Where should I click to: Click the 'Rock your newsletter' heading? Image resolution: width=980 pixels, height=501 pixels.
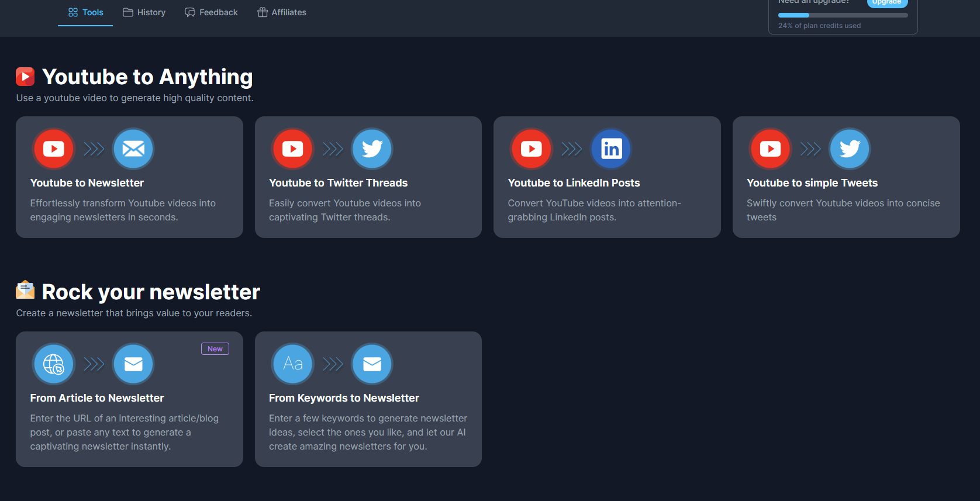[x=151, y=292]
